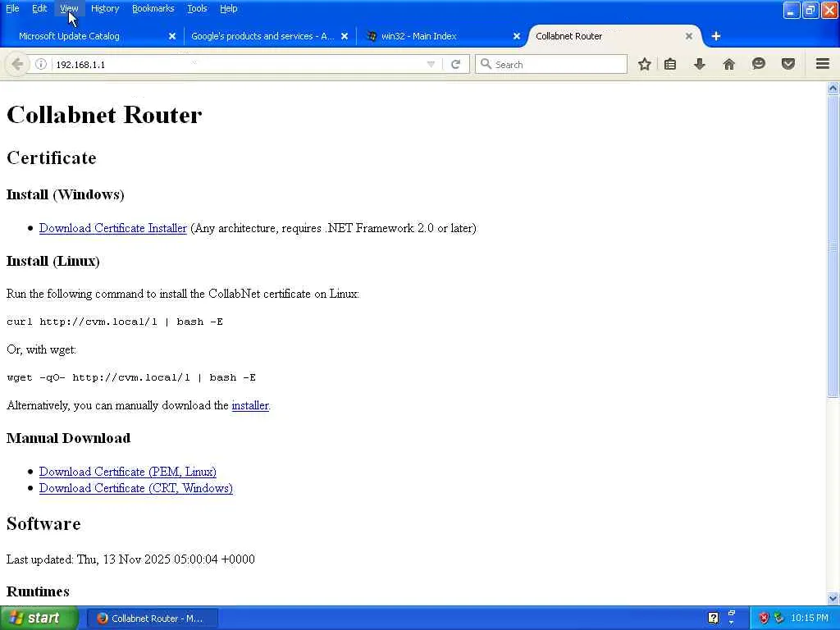Close the Google's products and services tab

pos(345,36)
